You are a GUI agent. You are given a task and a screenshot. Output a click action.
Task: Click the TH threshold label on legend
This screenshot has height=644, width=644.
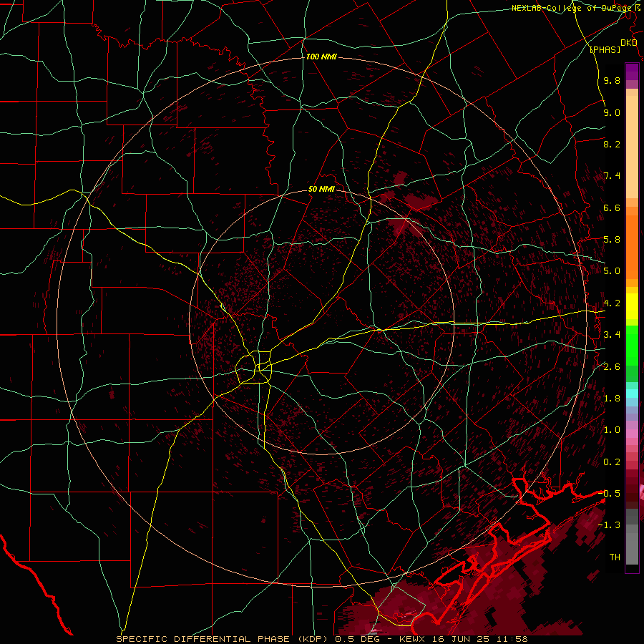pyautogui.click(x=615, y=557)
